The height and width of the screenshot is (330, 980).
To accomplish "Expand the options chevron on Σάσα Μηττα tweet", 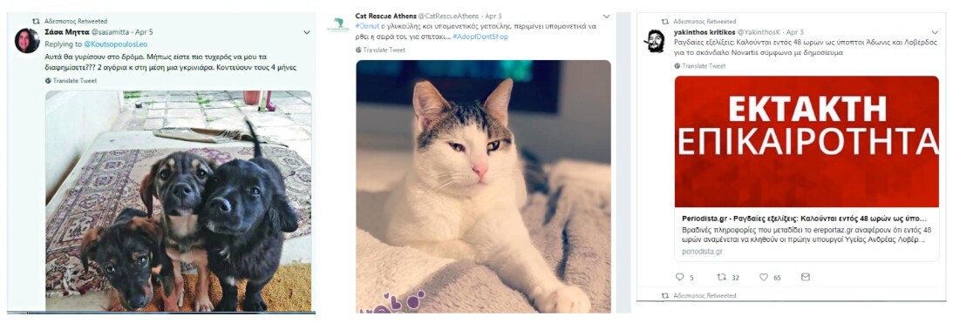I will click(306, 32).
